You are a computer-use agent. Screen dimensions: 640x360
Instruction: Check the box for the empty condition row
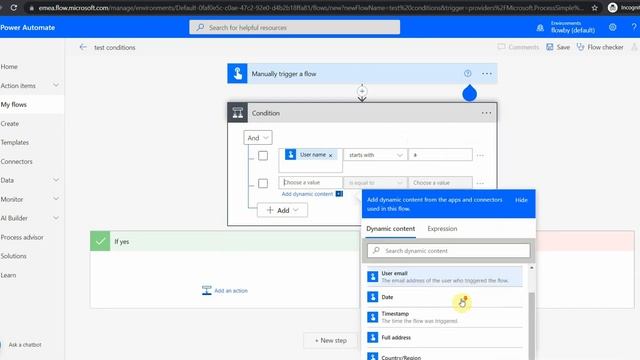click(263, 183)
